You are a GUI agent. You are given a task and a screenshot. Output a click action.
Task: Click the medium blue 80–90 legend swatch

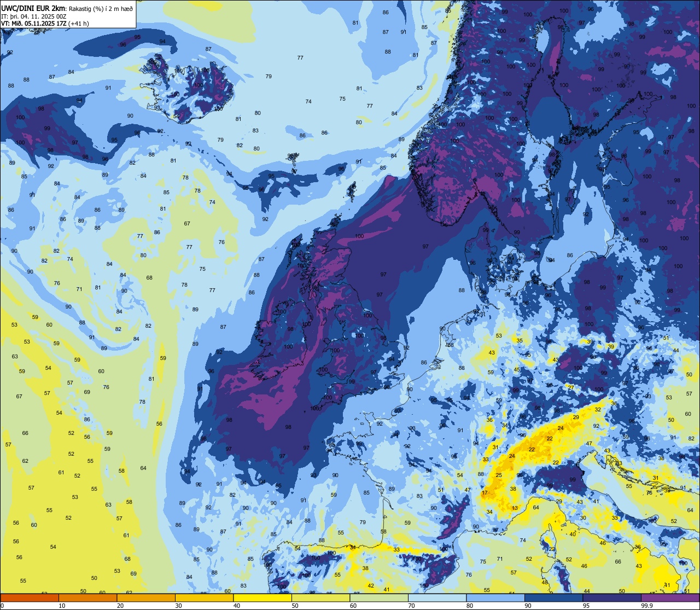pos(495,597)
